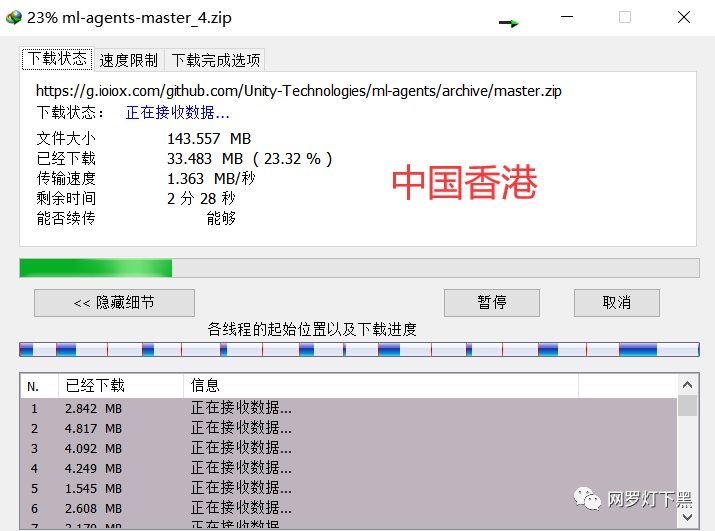Click the thread list scrollbar thumb
Viewport: 715px width, 531px height.
tap(688, 406)
